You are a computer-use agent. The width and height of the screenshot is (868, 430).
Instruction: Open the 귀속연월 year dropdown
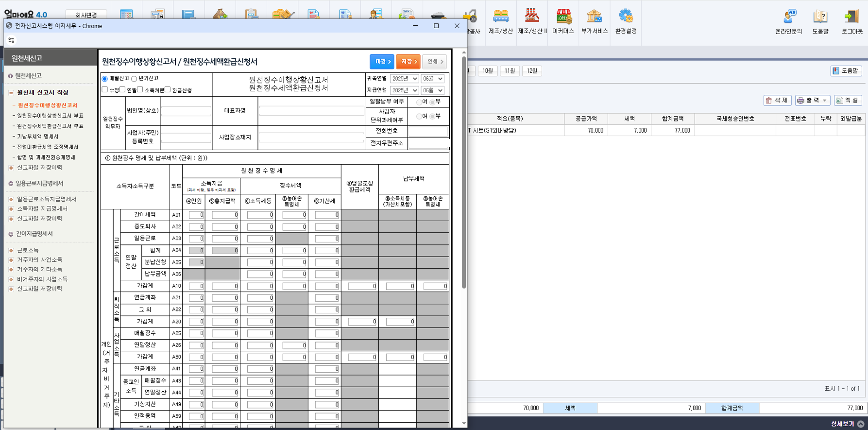click(x=404, y=79)
